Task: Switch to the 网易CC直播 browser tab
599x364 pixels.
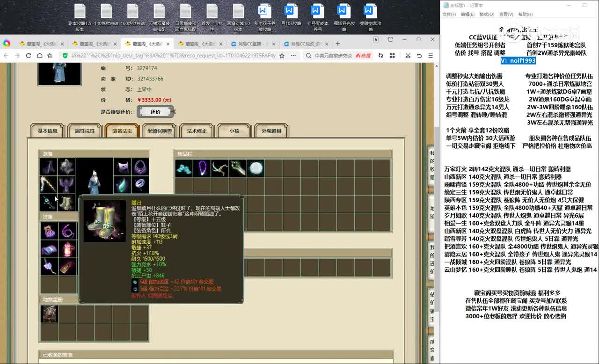Action: click(x=252, y=44)
